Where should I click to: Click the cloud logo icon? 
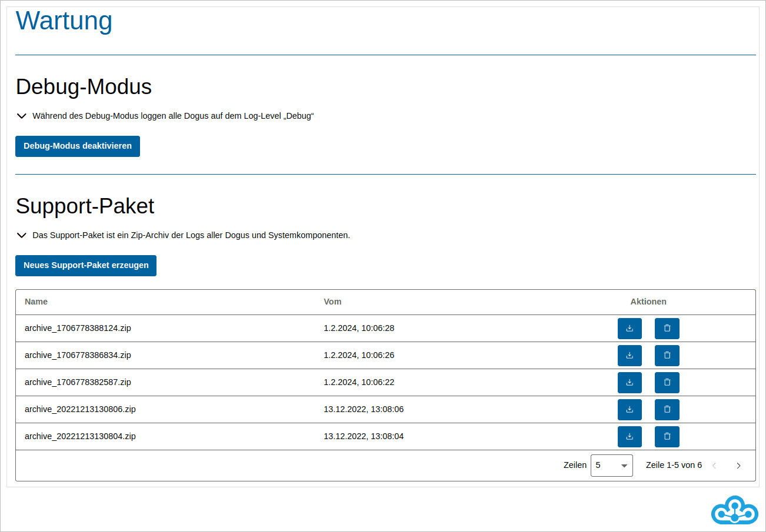click(735, 510)
